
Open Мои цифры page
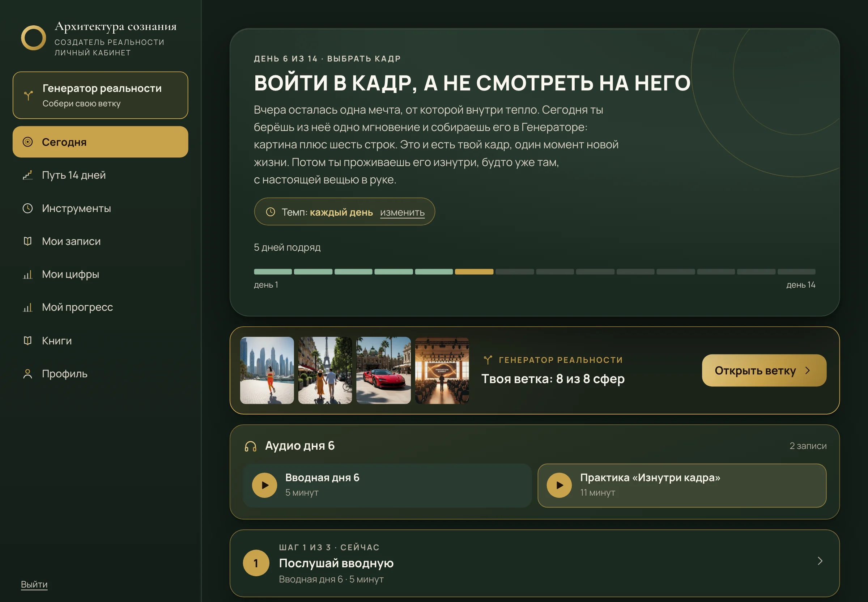tap(100, 274)
